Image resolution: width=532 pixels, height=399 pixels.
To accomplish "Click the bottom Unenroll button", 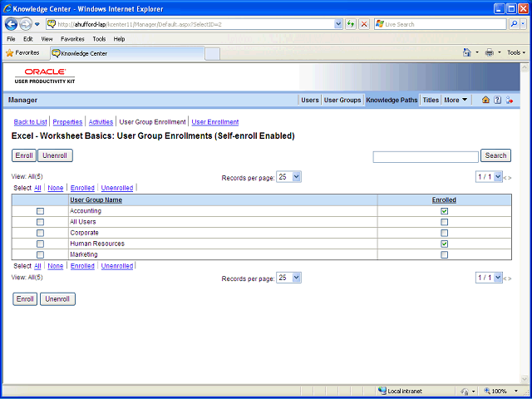I will (x=57, y=299).
